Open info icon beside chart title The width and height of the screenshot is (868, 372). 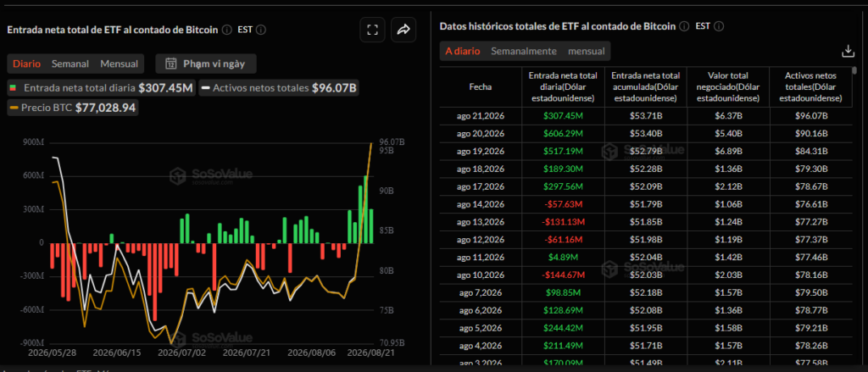(227, 30)
